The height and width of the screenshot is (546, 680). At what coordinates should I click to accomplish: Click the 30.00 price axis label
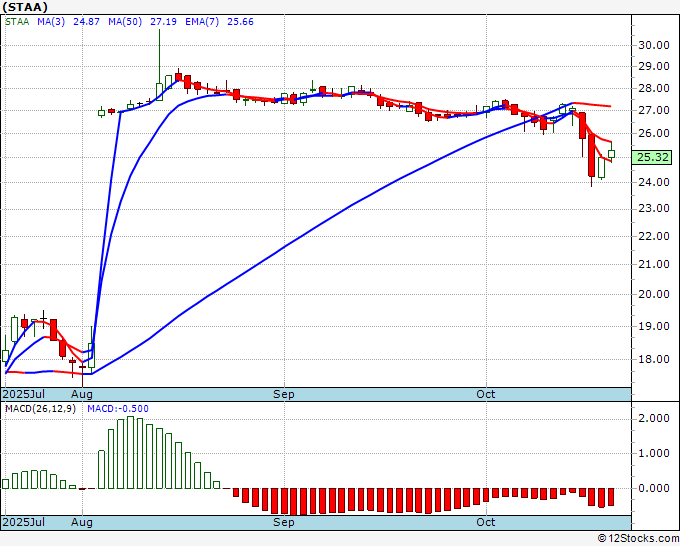tap(654, 46)
